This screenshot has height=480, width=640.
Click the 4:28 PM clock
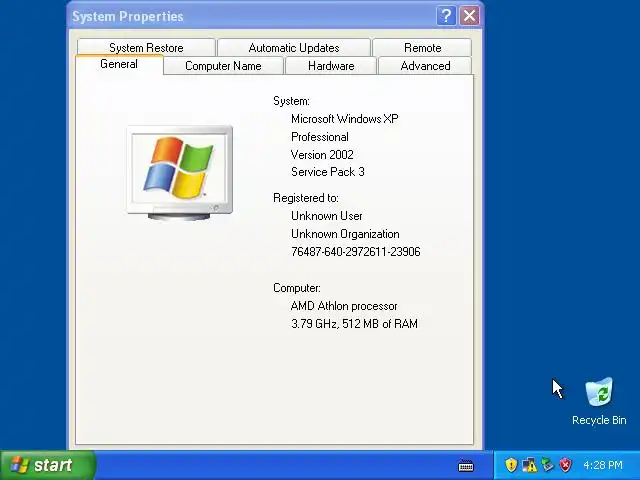[x=603, y=465]
